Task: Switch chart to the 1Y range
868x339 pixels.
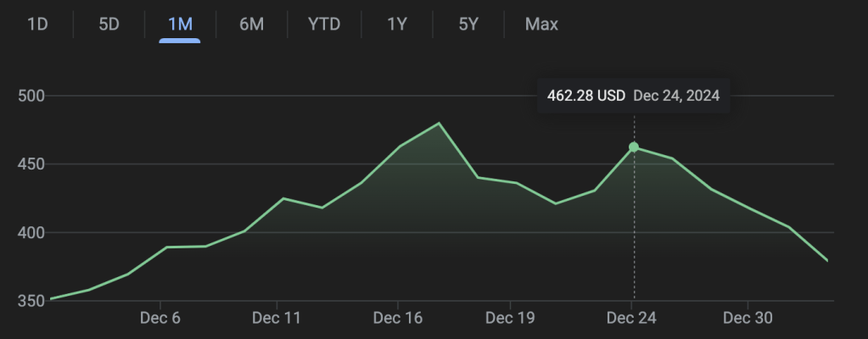Action: (x=397, y=24)
